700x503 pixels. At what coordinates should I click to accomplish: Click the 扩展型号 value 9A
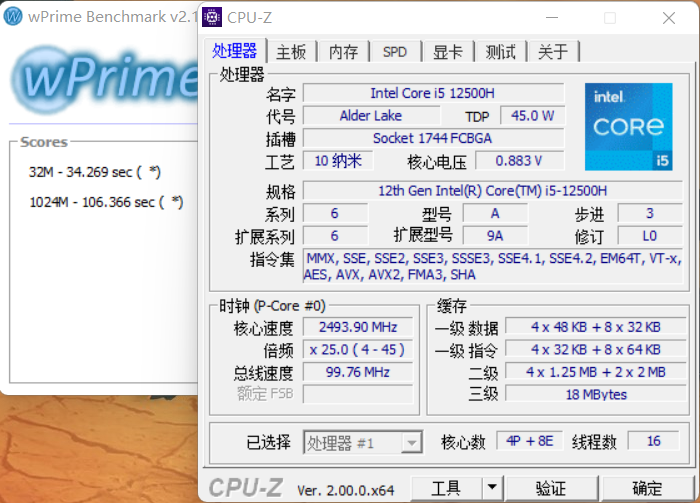click(495, 235)
